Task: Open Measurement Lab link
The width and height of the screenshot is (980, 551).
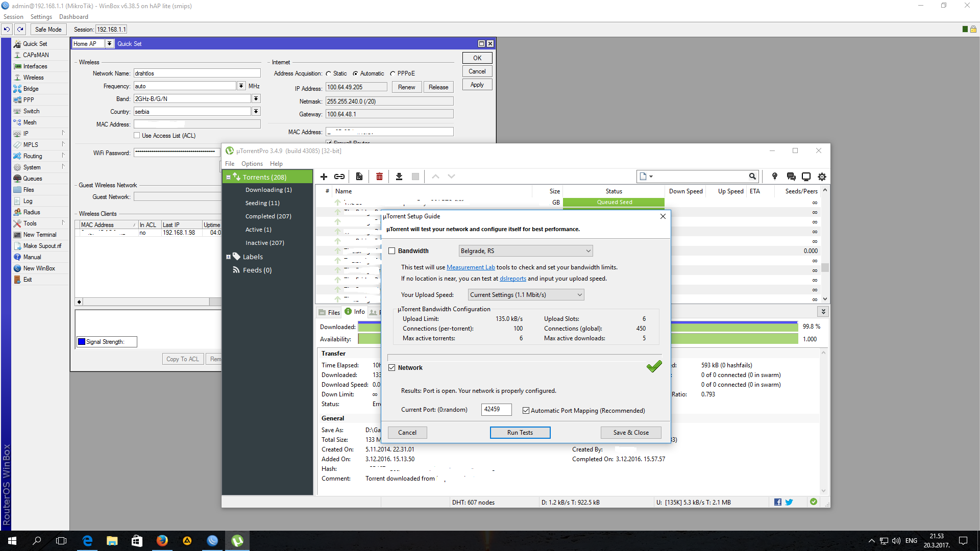Action: pos(471,267)
